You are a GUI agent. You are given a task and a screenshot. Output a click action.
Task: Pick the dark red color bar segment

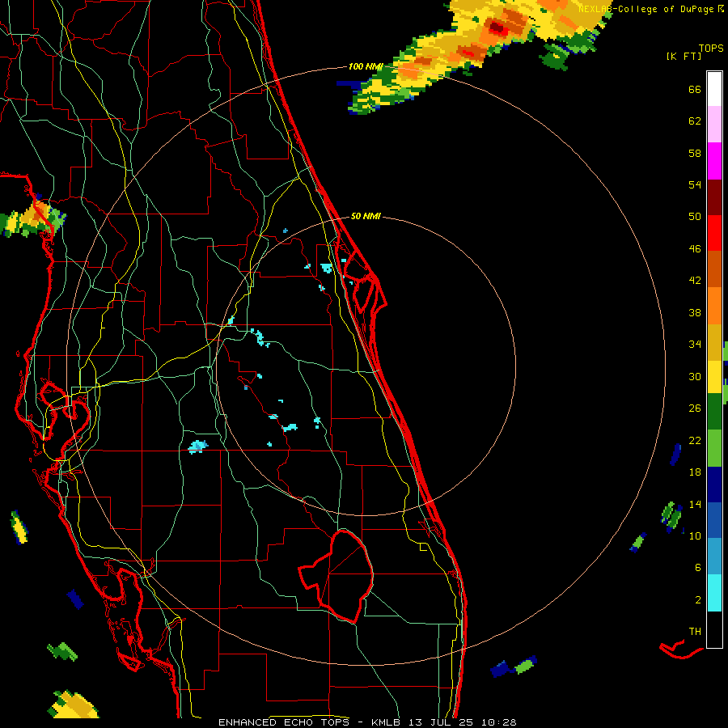pos(714,197)
